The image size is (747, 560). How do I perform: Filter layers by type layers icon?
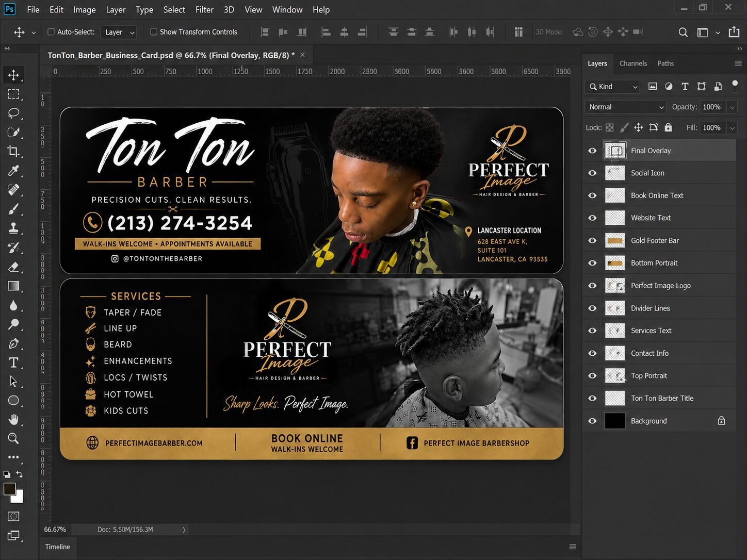pos(685,87)
